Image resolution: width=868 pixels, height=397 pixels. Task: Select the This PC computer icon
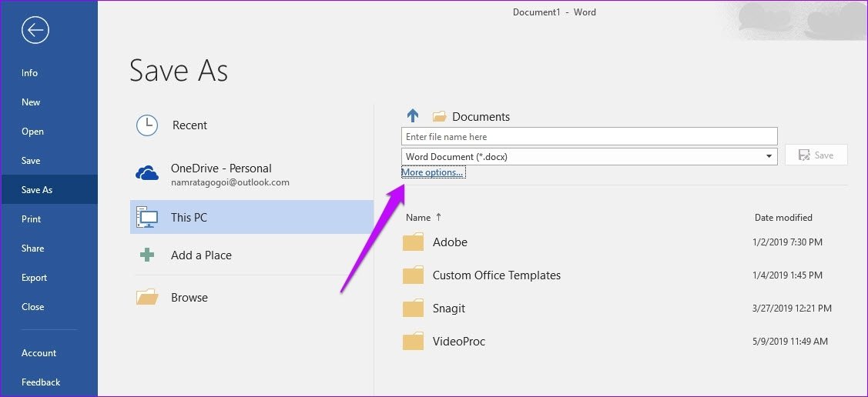point(147,217)
